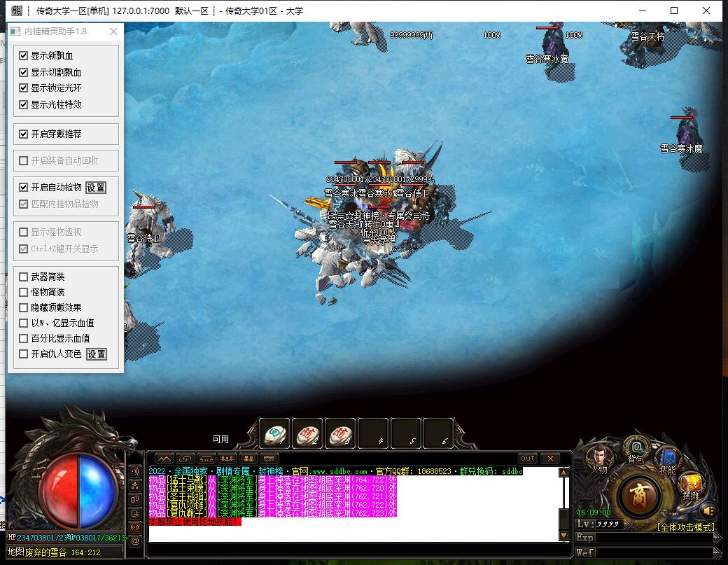Image resolution: width=728 pixels, height=565 pixels.
Task: Uncheck 显示新飘血 checkbox
Action: (x=24, y=56)
